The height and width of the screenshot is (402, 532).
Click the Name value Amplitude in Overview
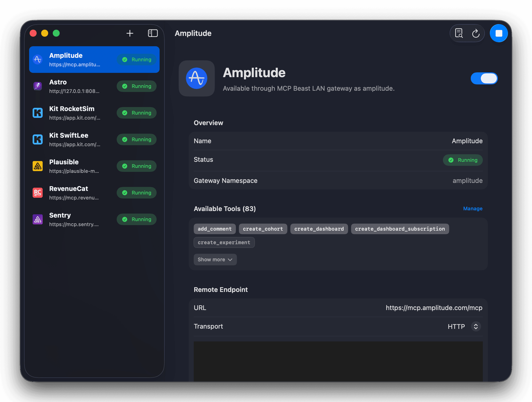[x=467, y=141]
